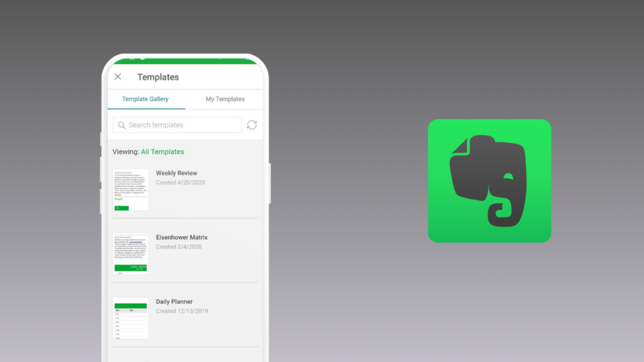Click the 'Created 2/4/2020' date text
The image size is (644, 362).
(x=179, y=246)
